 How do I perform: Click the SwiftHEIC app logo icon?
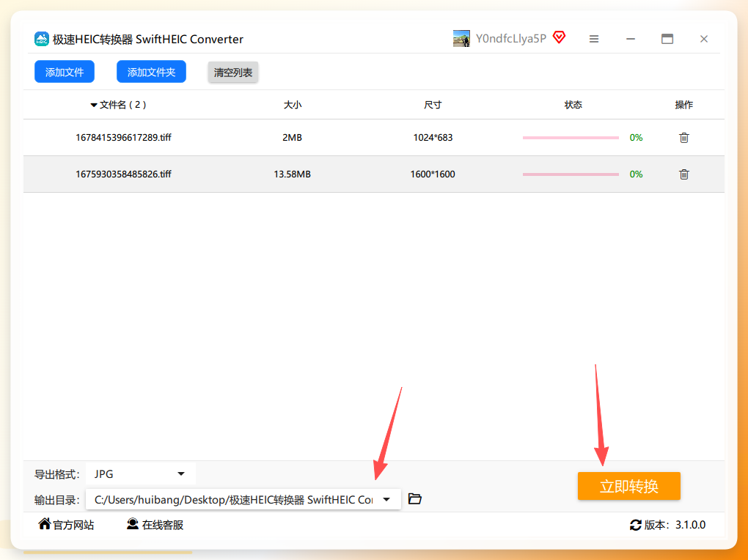tap(42, 39)
